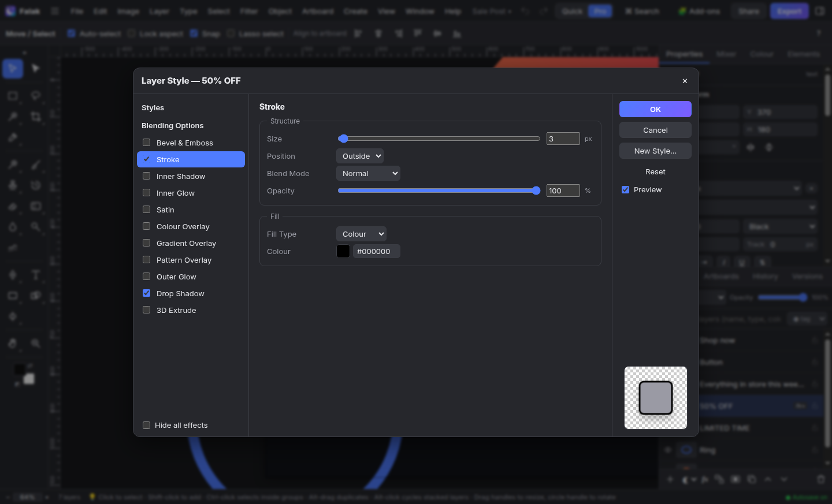Open Blending Options in the styles list
Viewport: 832px width, 504px height.
(x=172, y=125)
